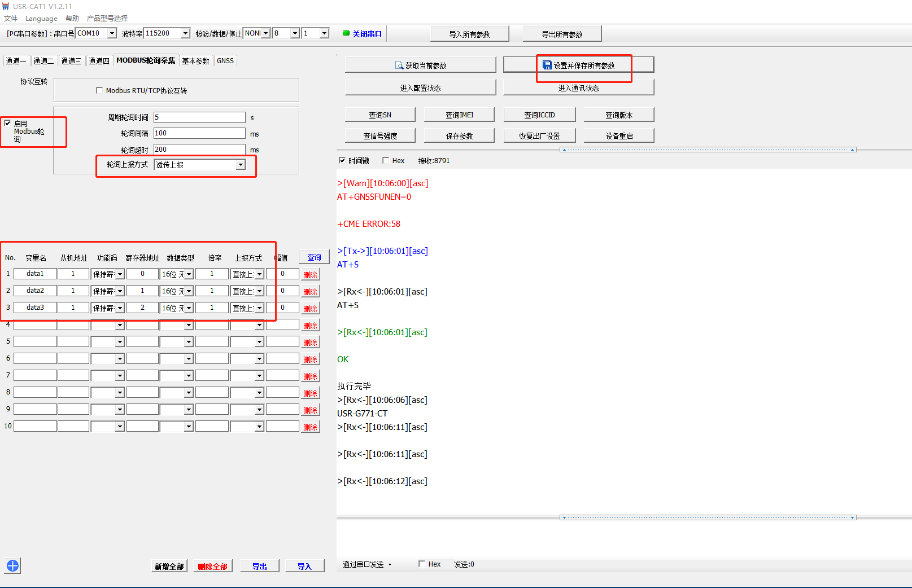Open the polling report mode dropdown
The width and height of the screenshot is (912, 588).
pyautogui.click(x=241, y=165)
